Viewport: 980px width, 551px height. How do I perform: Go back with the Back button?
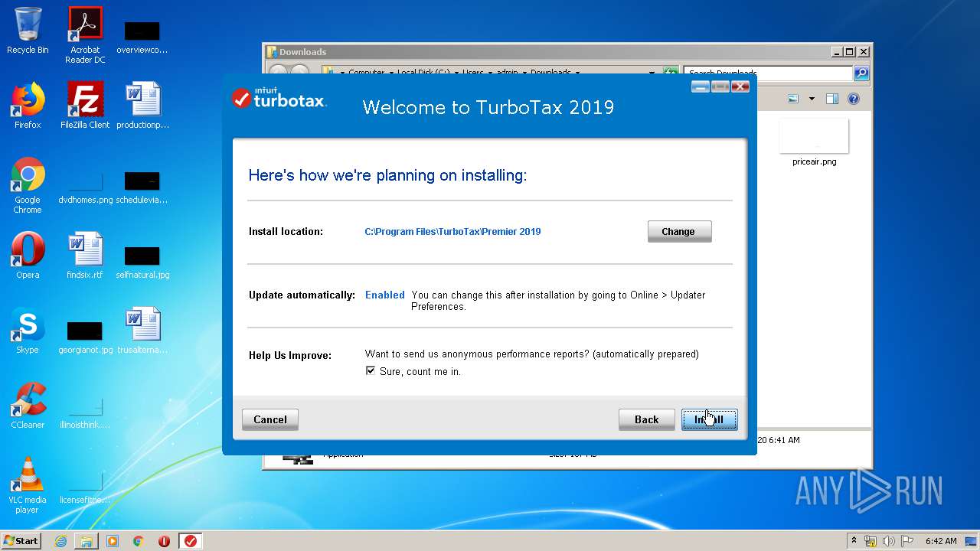point(647,419)
